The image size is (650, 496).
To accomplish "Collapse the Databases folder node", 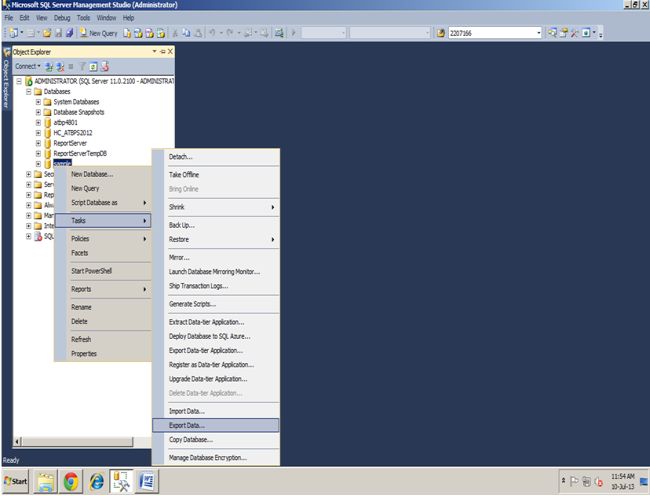I will coord(29,92).
